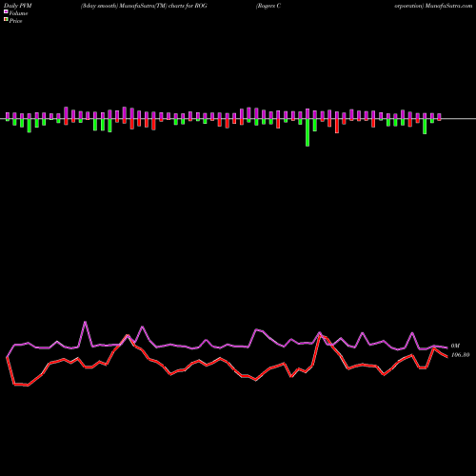Click the Volume legend color swatch
This screenshot has width=476, height=476.
point(6,12)
